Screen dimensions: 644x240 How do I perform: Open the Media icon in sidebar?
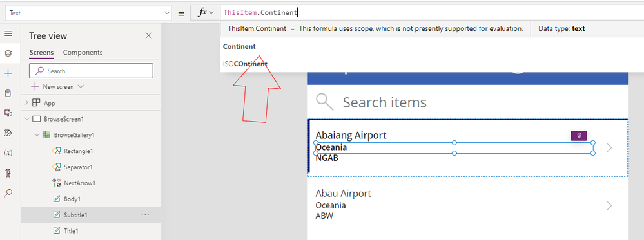click(x=8, y=113)
